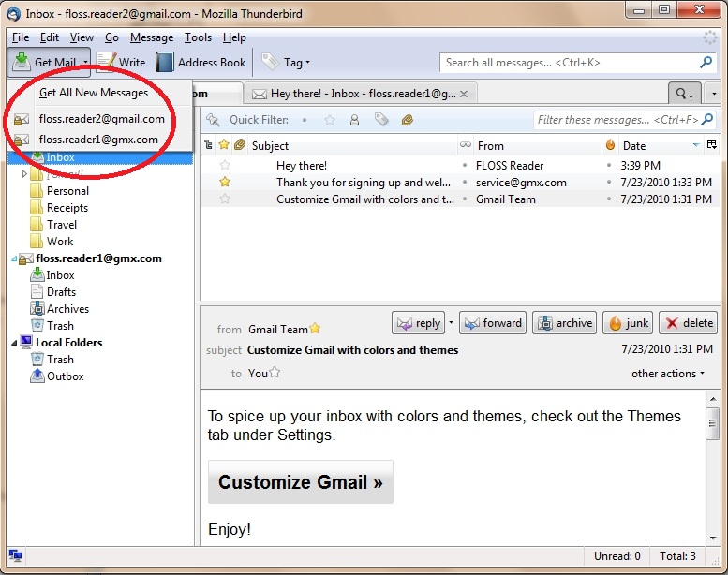
Task: Toggle unread-only quick filter dot
Action: (305, 120)
